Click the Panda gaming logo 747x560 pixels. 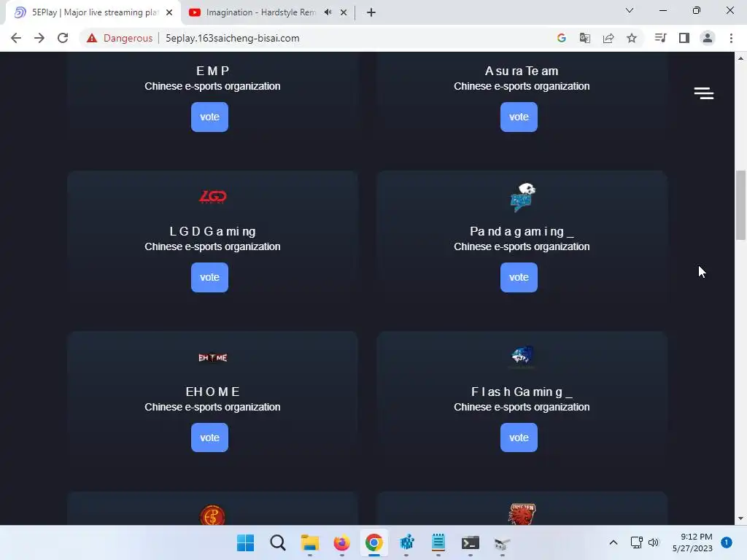tap(522, 197)
